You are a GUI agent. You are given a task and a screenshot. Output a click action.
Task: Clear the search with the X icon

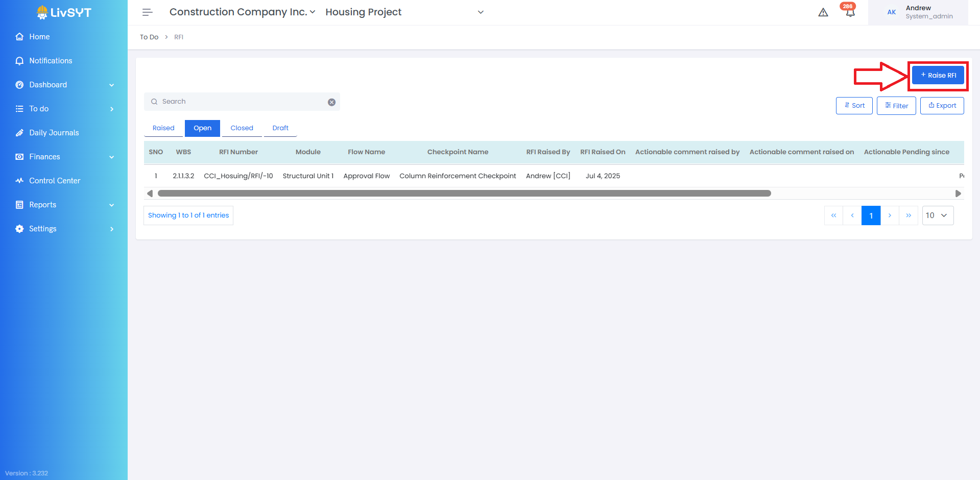coord(331,102)
